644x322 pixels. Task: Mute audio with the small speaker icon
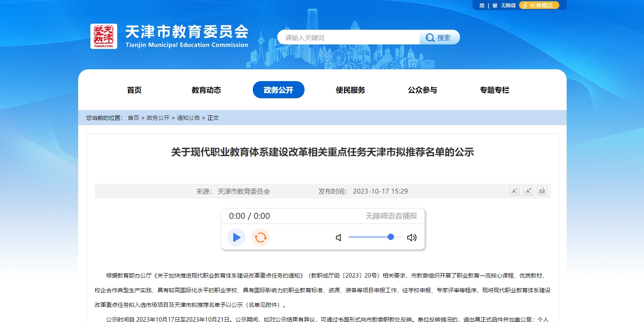point(338,238)
